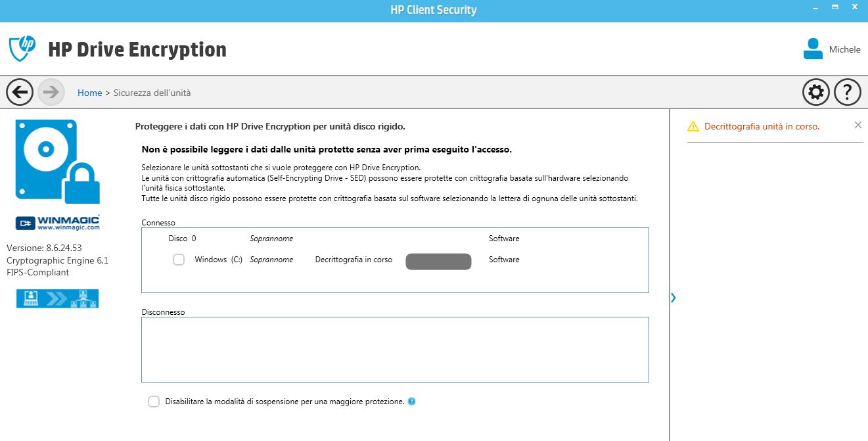868x441 pixels.
Task: Open settings via the gear icon
Action: [815, 92]
